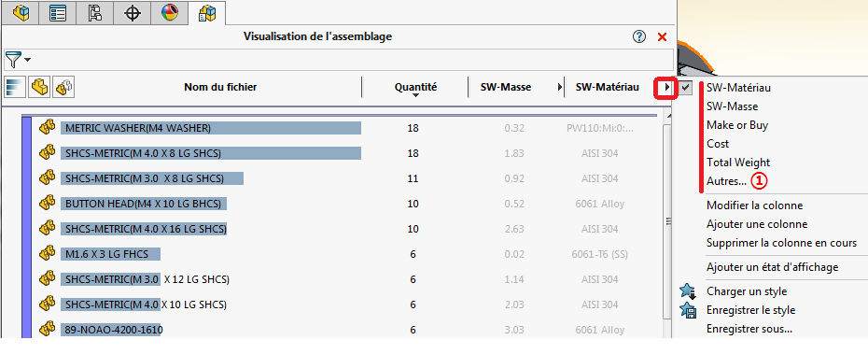Open the filter dropdown arrow
This screenshot has height=354, width=868.
[x=27, y=59]
